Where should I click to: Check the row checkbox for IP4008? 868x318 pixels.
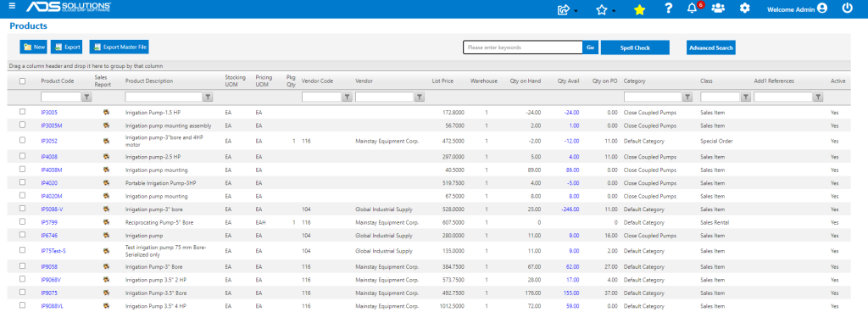(23, 156)
